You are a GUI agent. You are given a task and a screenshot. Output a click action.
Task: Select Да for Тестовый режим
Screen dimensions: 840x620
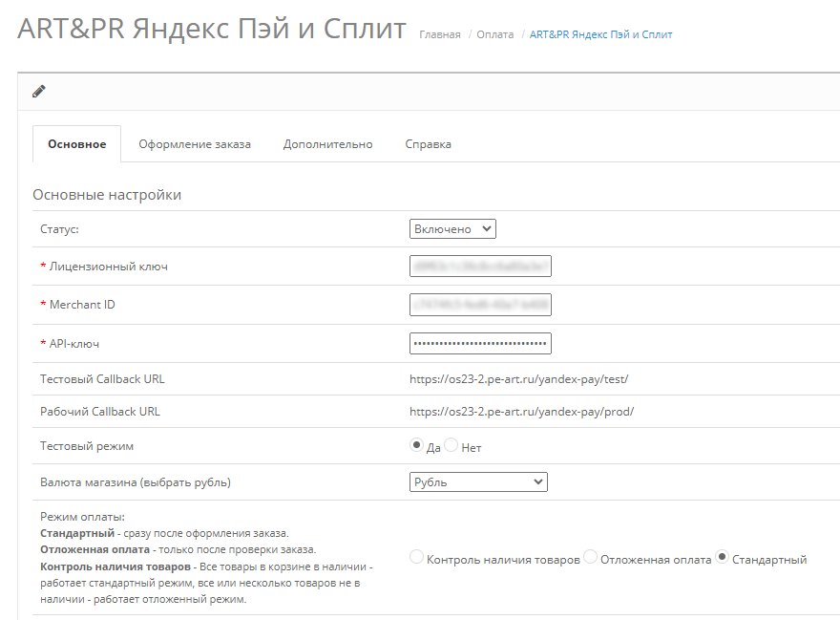coord(416,444)
